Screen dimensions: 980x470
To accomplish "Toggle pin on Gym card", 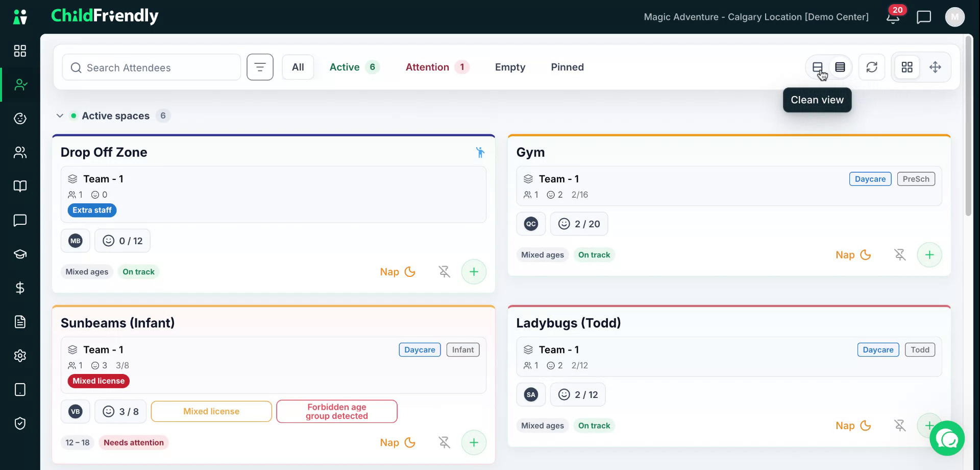I will coord(900,255).
